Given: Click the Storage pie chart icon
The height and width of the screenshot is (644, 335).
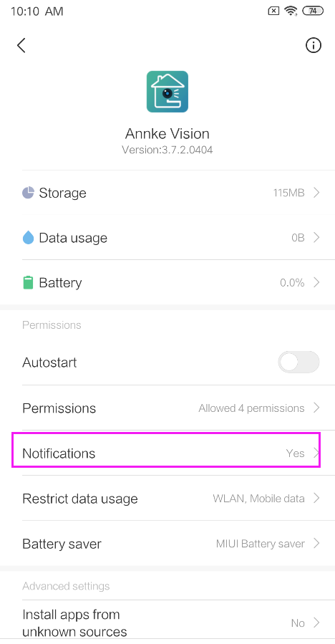Looking at the screenshot, I should 28,193.
